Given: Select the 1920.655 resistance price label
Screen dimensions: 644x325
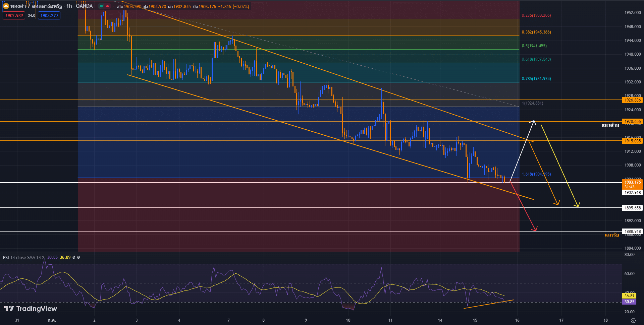Looking at the screenshot, I should tap(632, 122).
